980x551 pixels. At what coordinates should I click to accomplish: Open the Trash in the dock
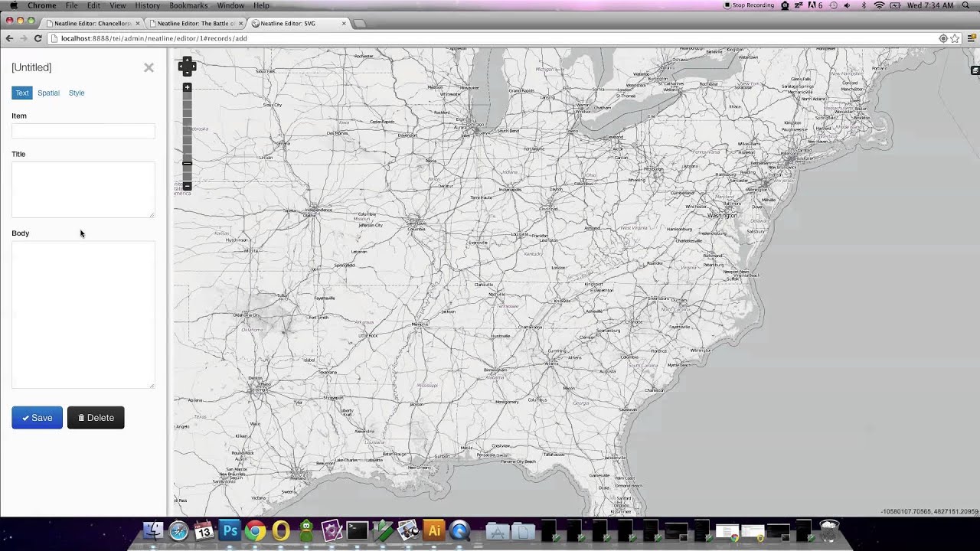pos(829,530)
